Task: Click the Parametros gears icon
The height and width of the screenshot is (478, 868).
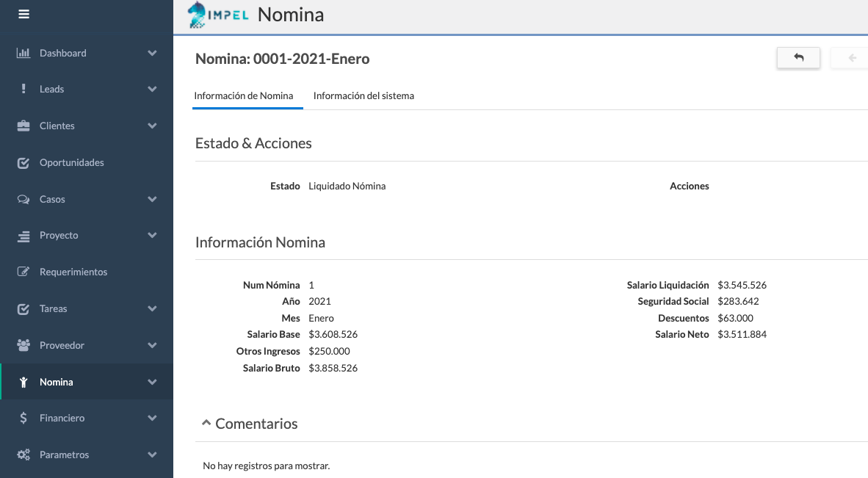Action: tap(23, 455)
